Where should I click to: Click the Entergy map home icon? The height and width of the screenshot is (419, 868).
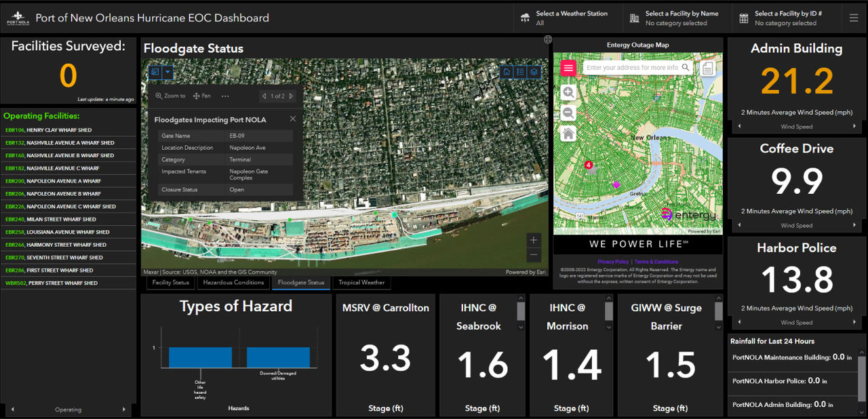coord(568,134)
